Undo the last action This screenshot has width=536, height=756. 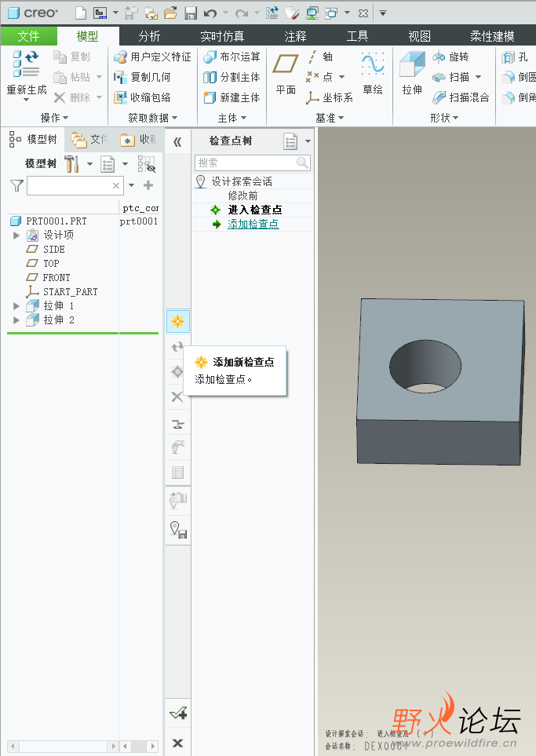210,13
